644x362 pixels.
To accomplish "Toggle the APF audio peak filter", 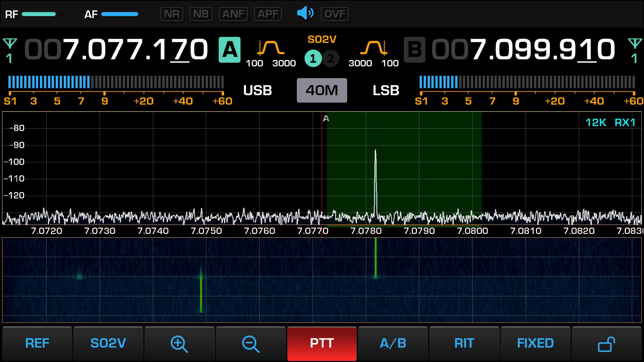I will [268, 14].
